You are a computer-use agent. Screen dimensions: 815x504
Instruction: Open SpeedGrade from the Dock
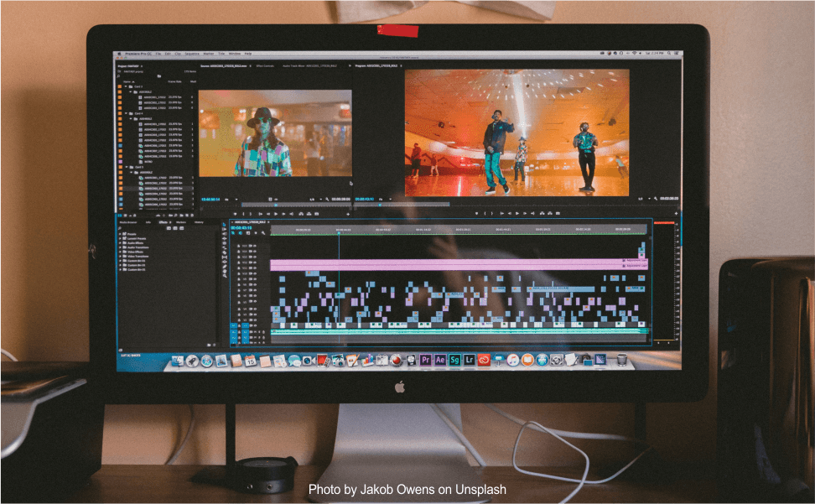(454, 360)
